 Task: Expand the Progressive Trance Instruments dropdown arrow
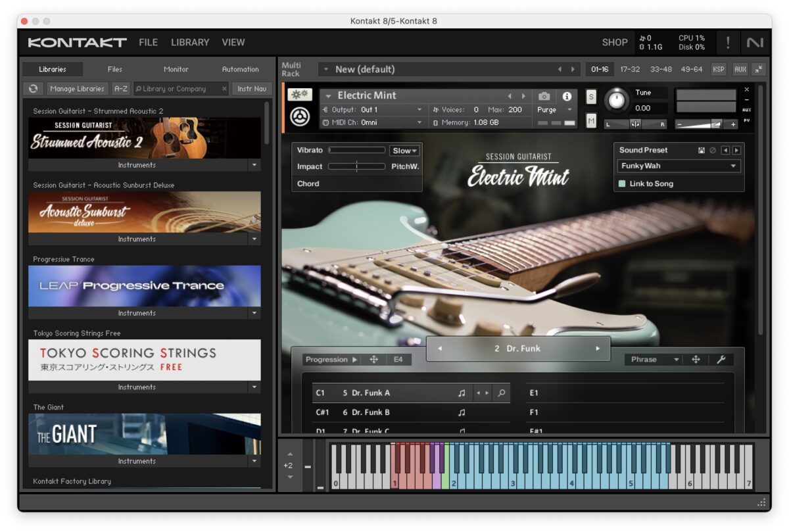(x=255, y=314)
